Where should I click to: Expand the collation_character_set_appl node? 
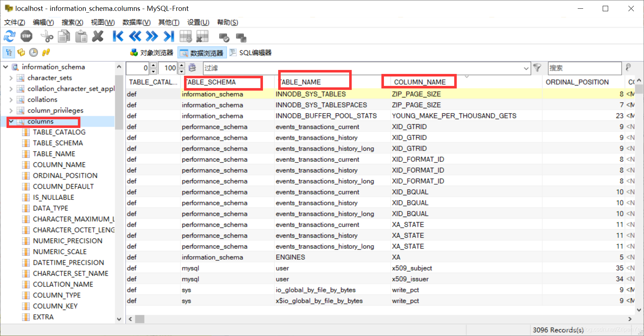11,89
